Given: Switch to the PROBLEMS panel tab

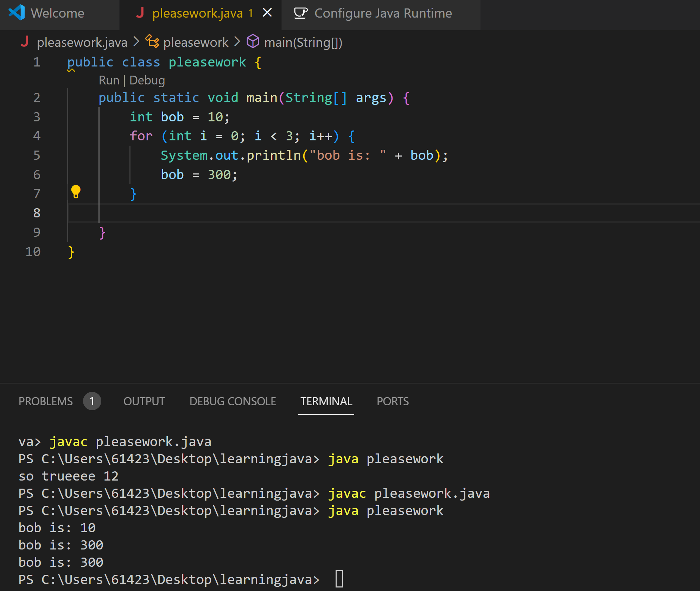Looking at the screenshot, I should point(46,401).
